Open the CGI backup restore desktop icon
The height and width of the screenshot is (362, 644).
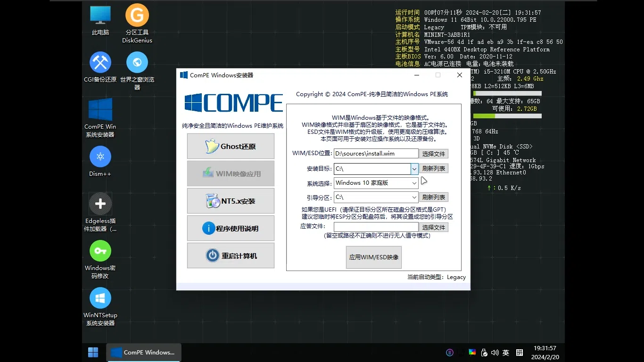(x=100, y=67)
